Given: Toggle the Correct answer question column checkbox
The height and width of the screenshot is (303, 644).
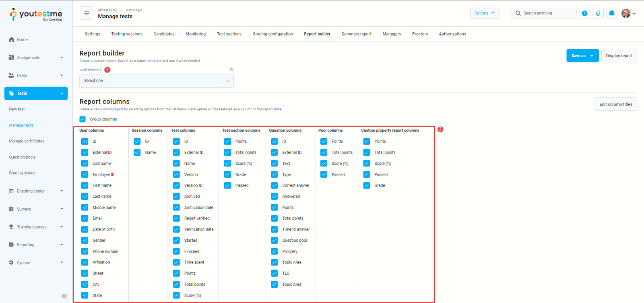Looking at the screenshot, I should pos(275,185).
